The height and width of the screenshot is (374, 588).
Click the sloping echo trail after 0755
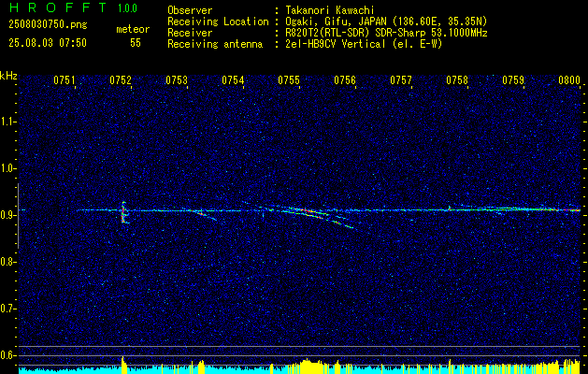point(319,216)
